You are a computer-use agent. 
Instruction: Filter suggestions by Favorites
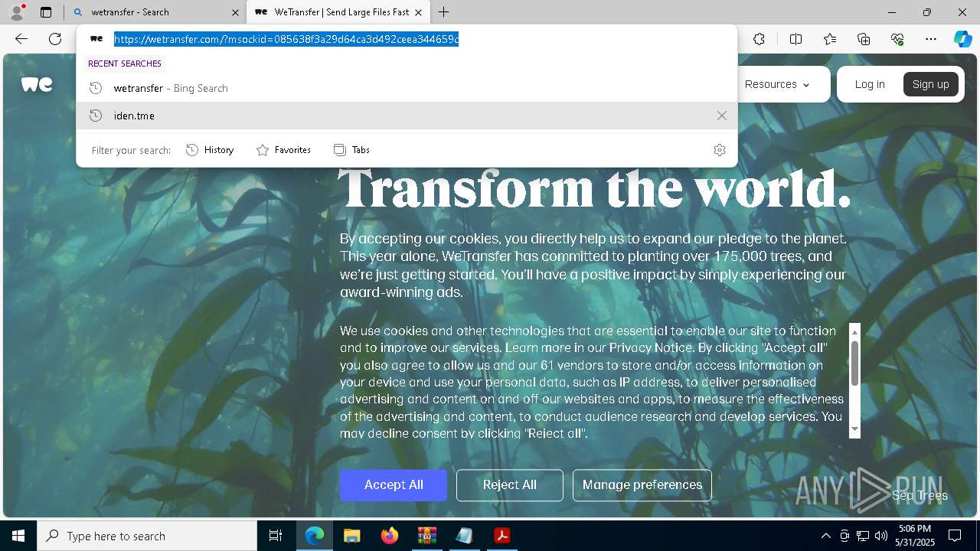pyautogui.click(x=283, y=150)
